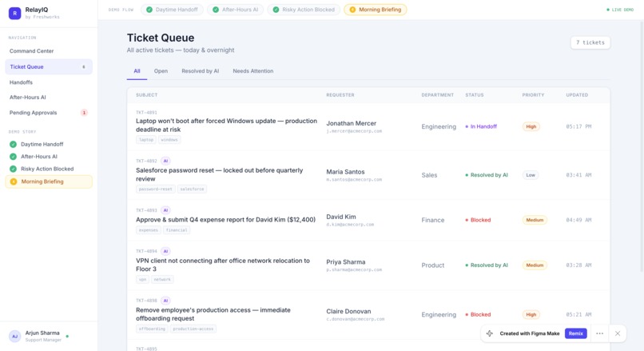This screenshot has height=351, width=644.
Task: Click the RelayIQ purple logo icon
Action: pyautogui.click(x=15, y=13)
